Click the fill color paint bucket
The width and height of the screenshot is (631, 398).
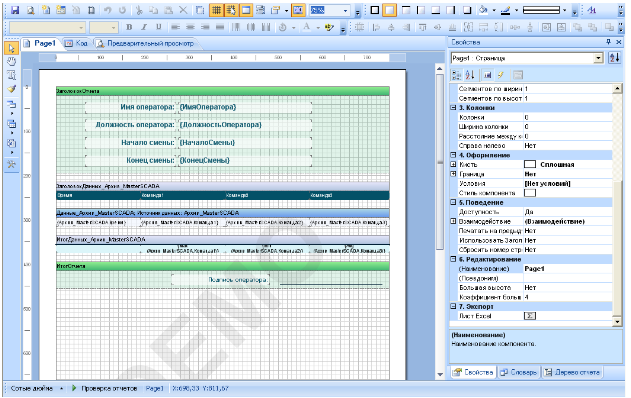point(483,10)
